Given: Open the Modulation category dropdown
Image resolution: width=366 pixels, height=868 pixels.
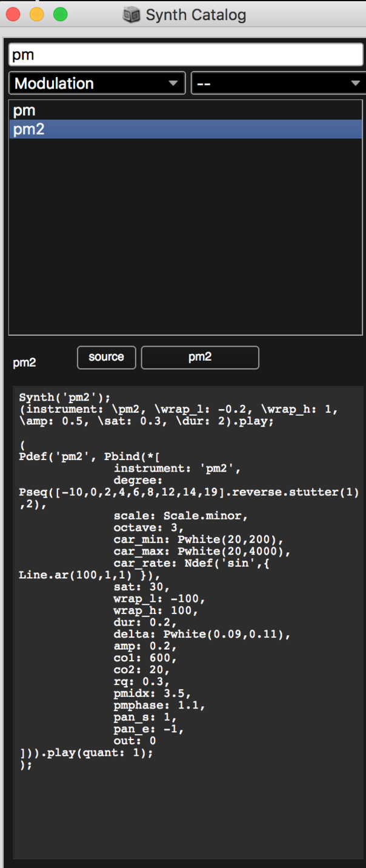Looking at the screenshot, I should click(97, 84).
